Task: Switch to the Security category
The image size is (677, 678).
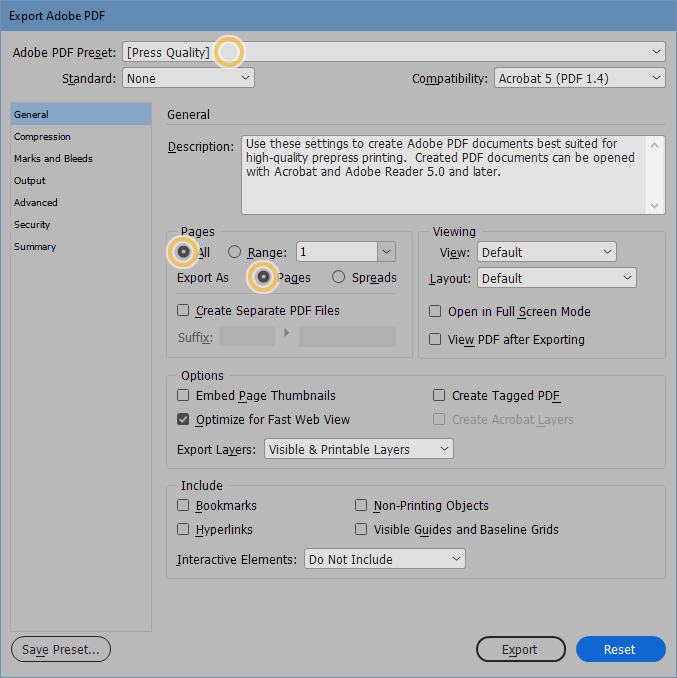Action: (x=81, y=225)
